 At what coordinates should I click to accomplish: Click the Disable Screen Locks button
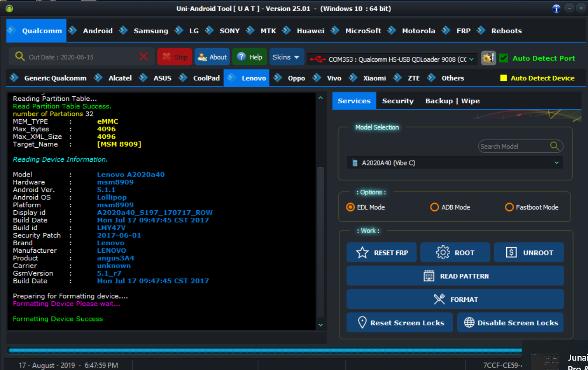coord(510,322)
